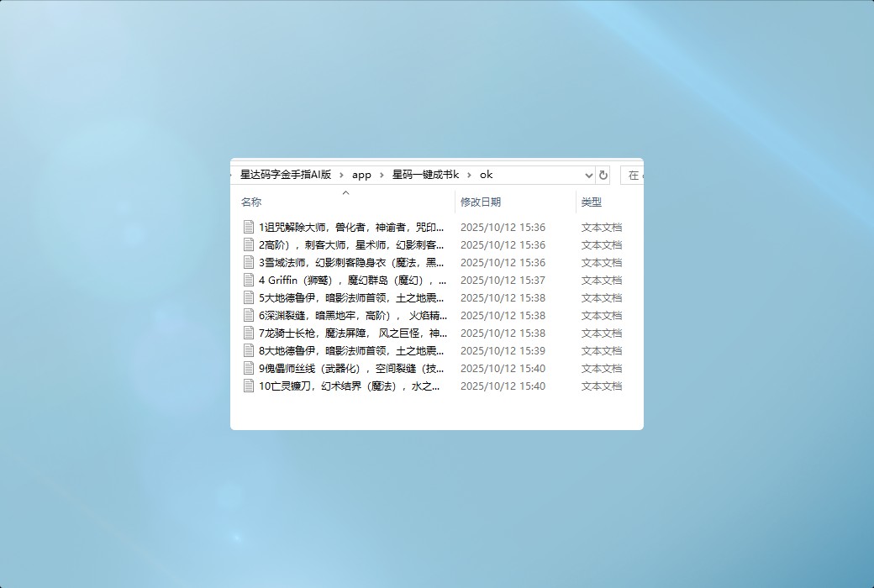Select the first 5大地德鲁伊 file name dated 15:38
Image resolution: width=874 pixels, height=588 pixels.
[x=351, y=297]
